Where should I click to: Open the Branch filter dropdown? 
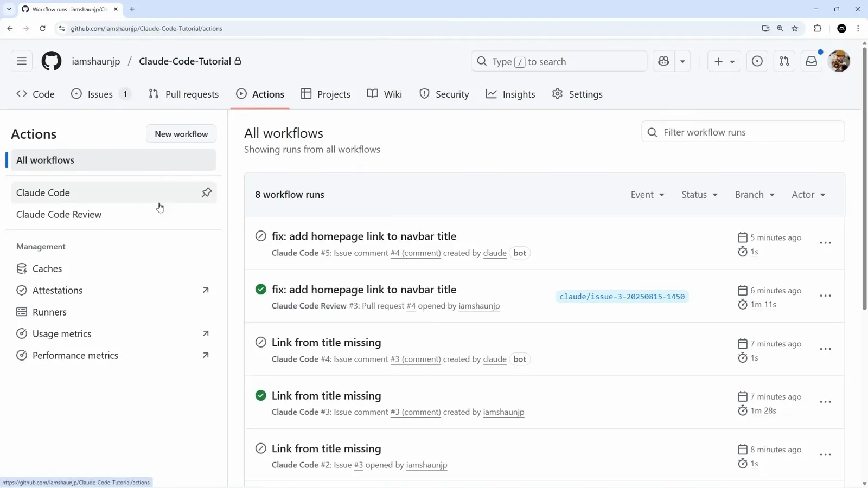pos(755,195)
